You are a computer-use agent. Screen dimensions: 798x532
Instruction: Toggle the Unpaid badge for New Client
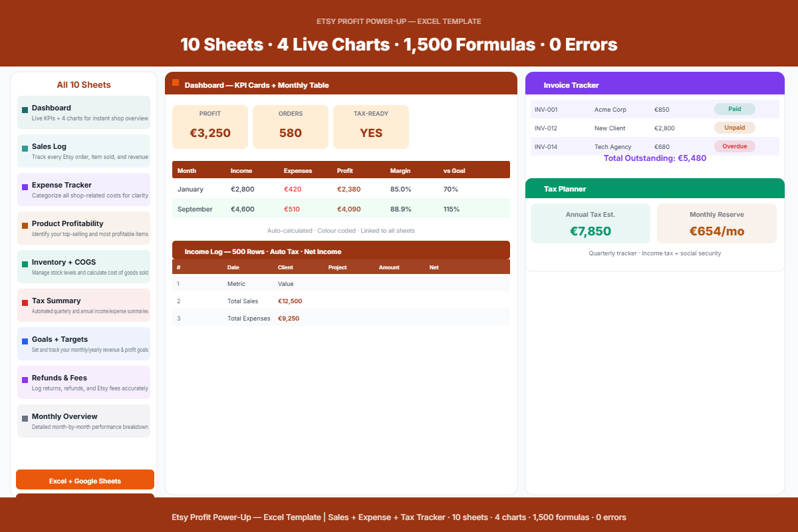[x=735, y=128]
